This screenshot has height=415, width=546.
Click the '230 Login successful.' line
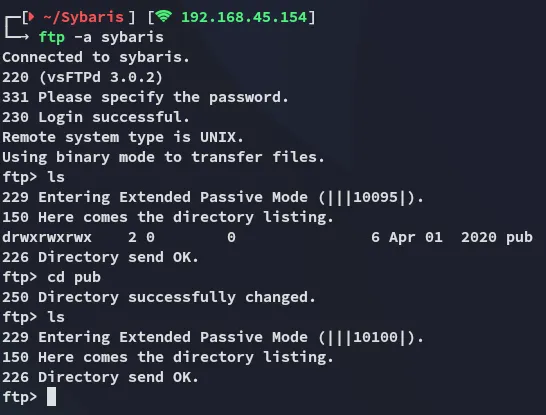coord(96,117)
